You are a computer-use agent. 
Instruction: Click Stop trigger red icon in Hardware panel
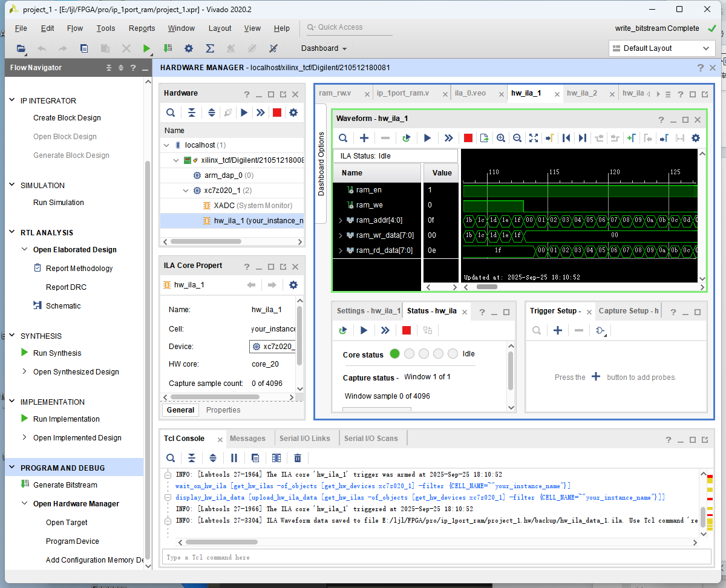pyautogui.click(x=276, y=113)
